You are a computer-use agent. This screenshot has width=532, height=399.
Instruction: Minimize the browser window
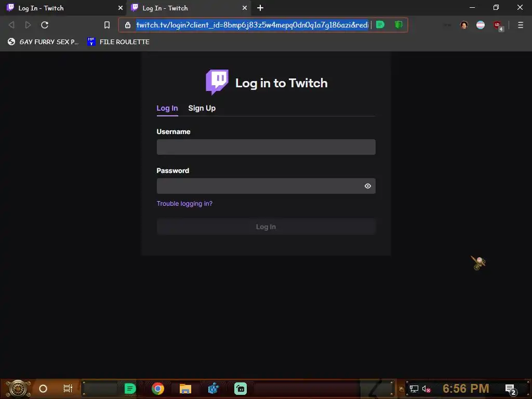472,7
